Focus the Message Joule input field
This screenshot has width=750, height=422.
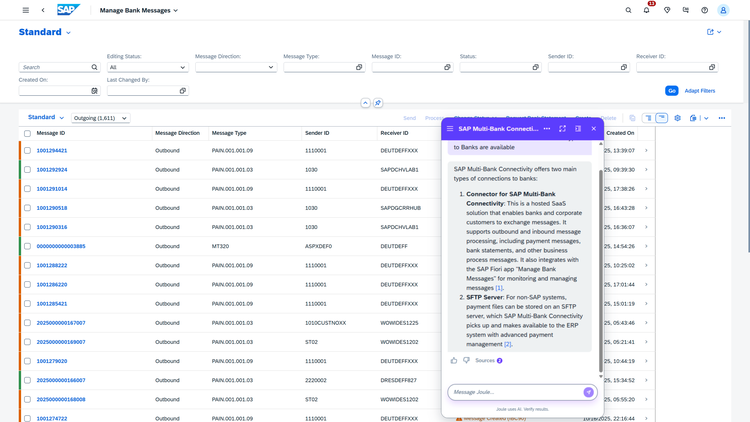coord(517,392)
